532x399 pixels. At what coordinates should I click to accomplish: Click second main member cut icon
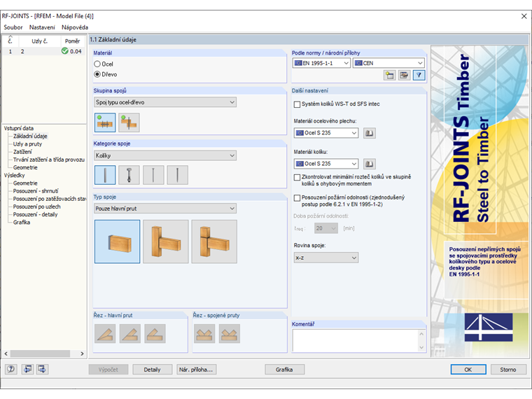130,333
